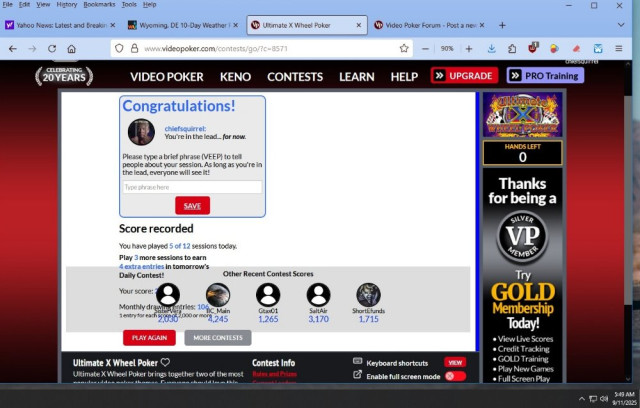Close the Video Poker Forum tab
The image size is (640, 408).
pos(482,25)
